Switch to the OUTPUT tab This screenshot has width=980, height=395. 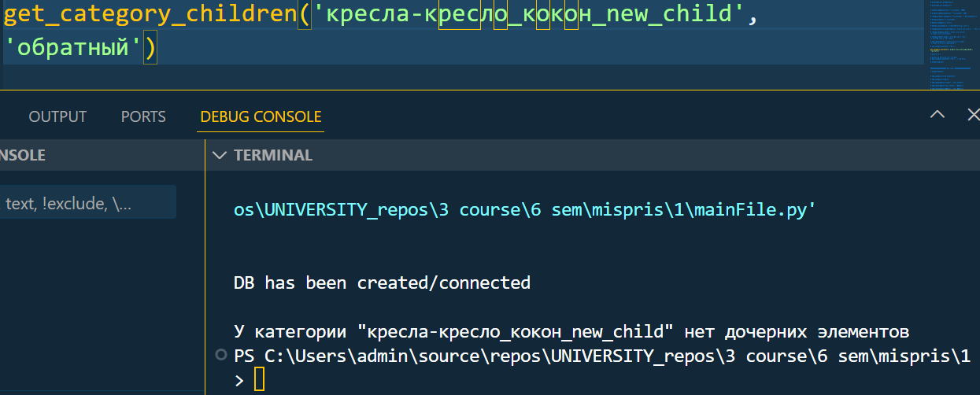(x=57, y=116)
